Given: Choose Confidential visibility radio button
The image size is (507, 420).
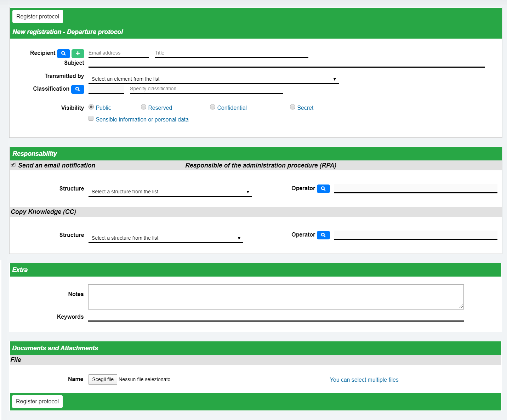Looking at the screenshot, I should (212, 107).
